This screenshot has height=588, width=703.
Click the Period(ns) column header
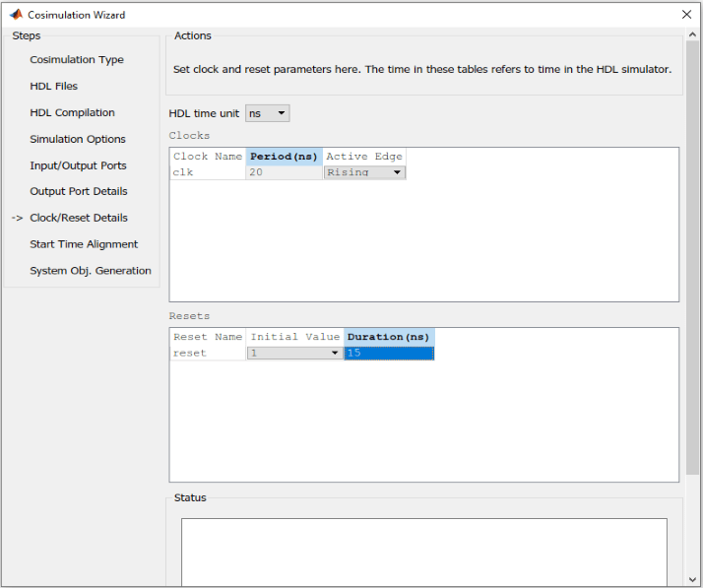[284, 157]
